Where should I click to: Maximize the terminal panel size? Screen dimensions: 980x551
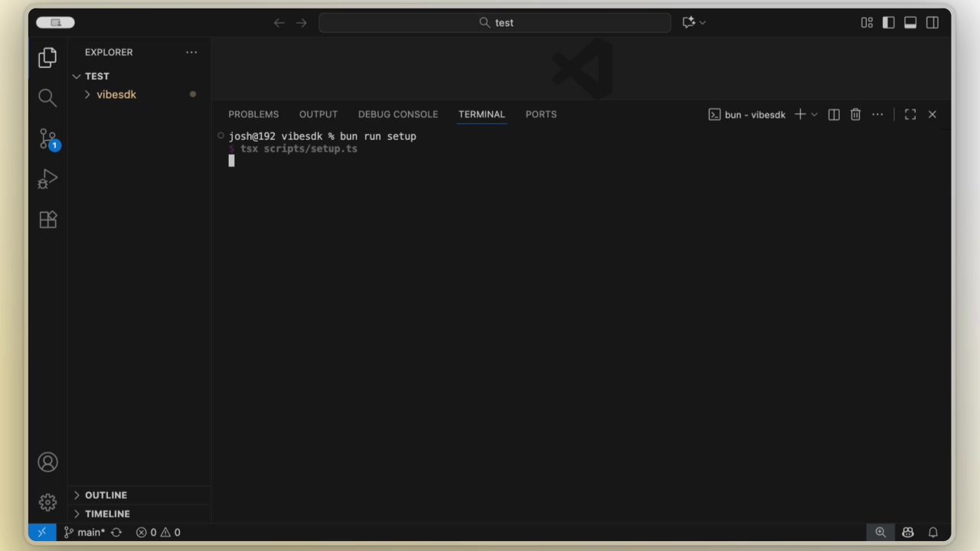tap(910, 114)
